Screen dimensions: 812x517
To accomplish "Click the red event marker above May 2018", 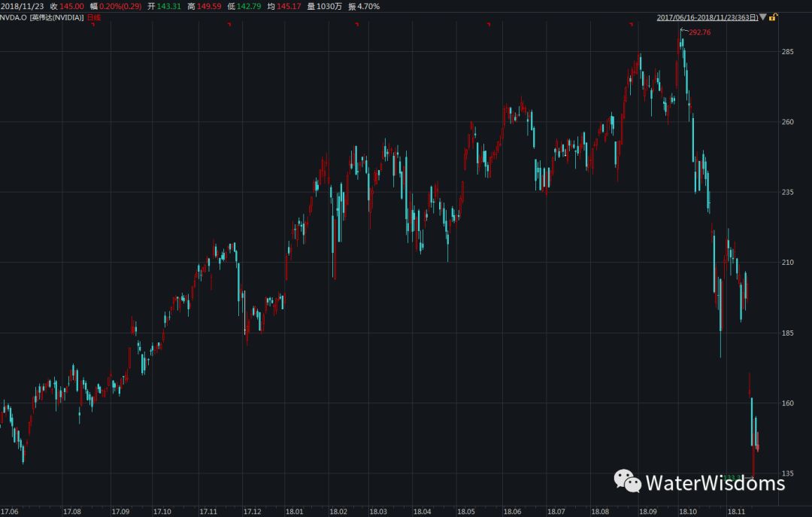I will pyautogui.click(x=489, y=24).
